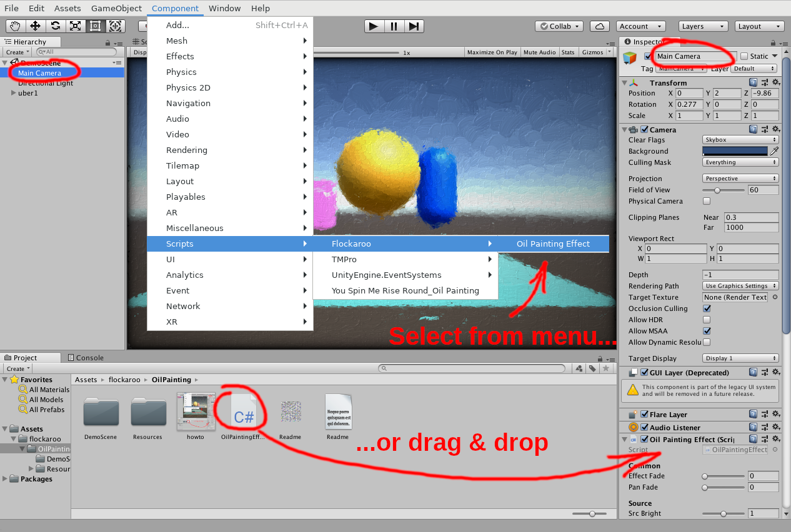The width and height of the screenshot is (791, 532).
Task: Select the Scale tool in toolbar
Action: pyautogui.click(x=76, y=26)
